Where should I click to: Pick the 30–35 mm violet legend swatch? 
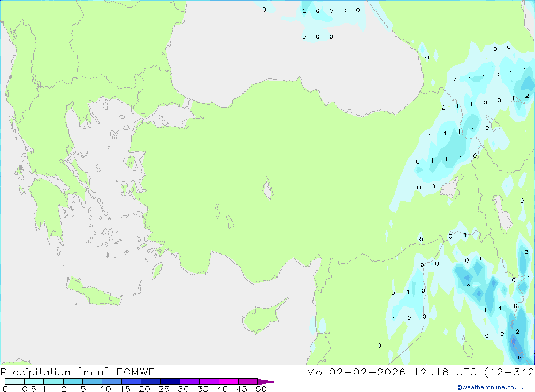click(189, 381)
